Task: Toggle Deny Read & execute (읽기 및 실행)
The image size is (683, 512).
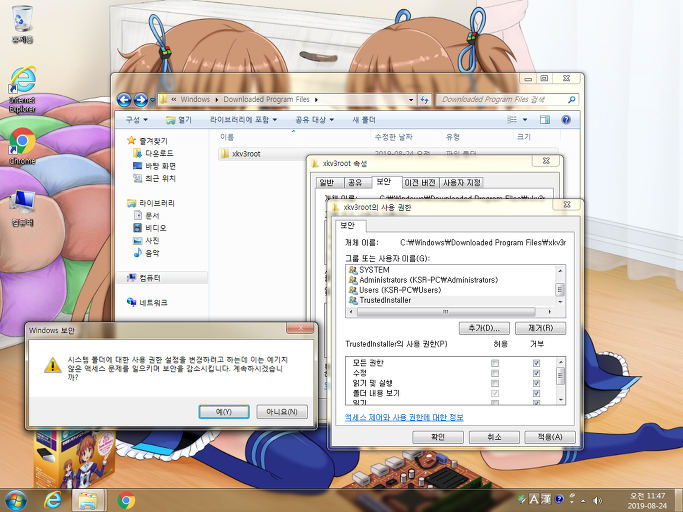Action: point(536,383)
